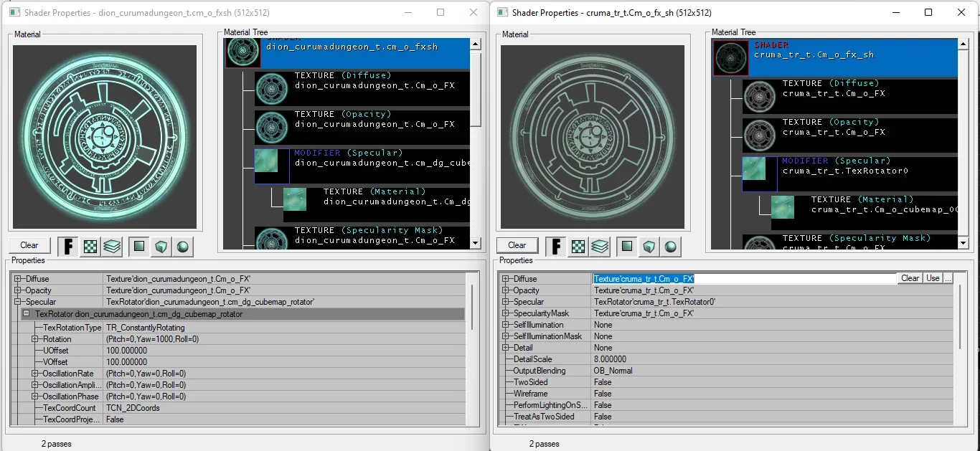This screenshot has width=980, height=451.
Task: Expand Opacity property in dion_curumadungeon window
Action: point(18,290)
